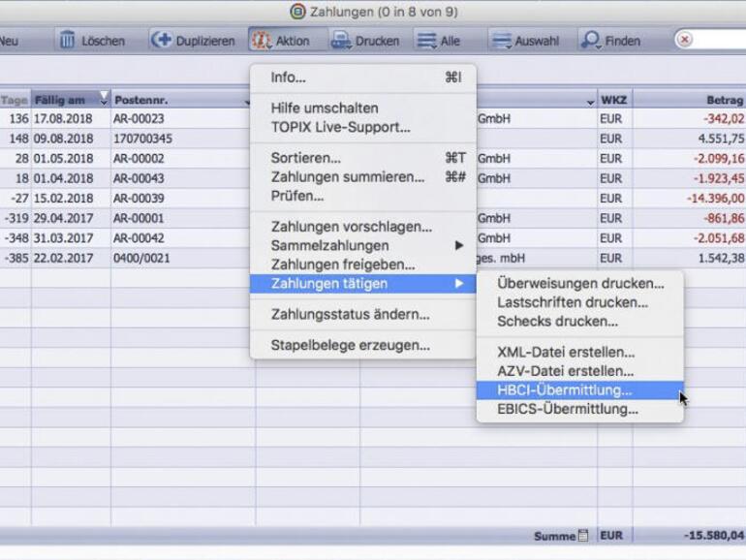Select Zahlungsstatus ändern... entry
This screenshot has height=560, width=746.
(x=363, y=315)
